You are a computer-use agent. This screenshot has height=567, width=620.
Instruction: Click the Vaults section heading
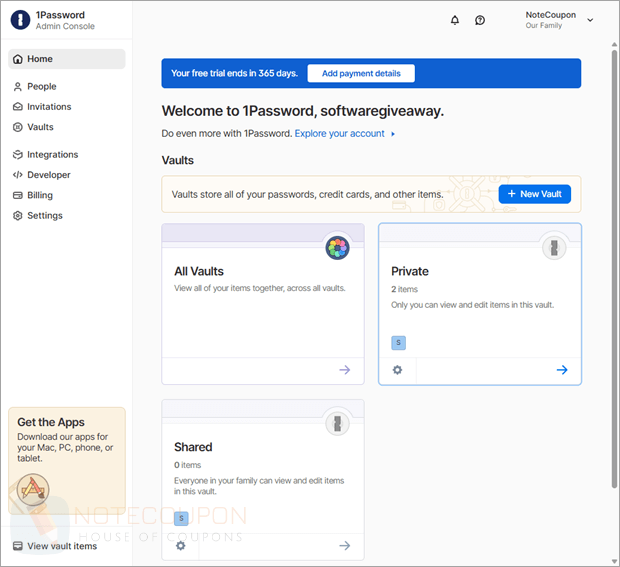pos(178,161)
